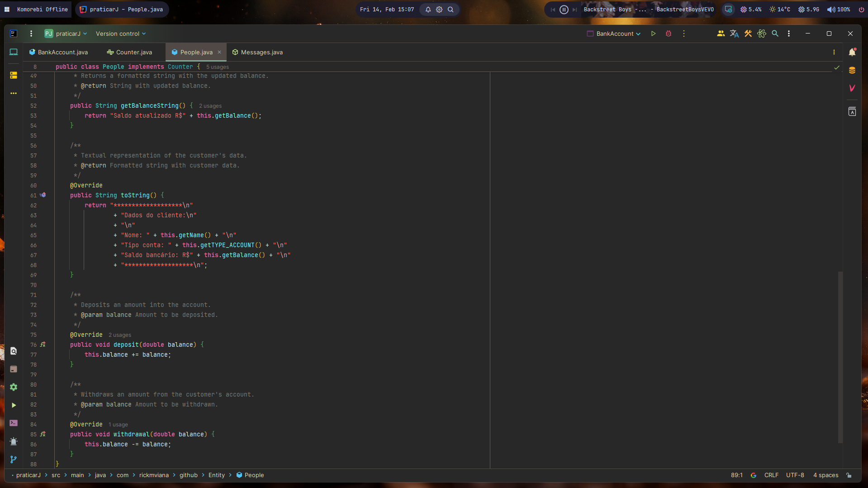Image resolution: width=868 pixels, height=488 pixels.
Task: Open the Services tool window icon
Action: coord(14,387)
